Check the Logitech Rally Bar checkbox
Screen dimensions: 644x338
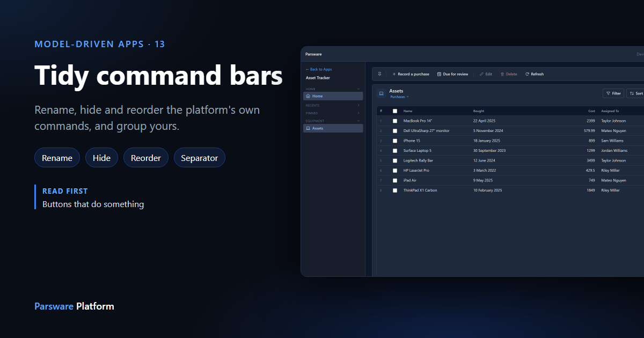click(x=395, y=160)
